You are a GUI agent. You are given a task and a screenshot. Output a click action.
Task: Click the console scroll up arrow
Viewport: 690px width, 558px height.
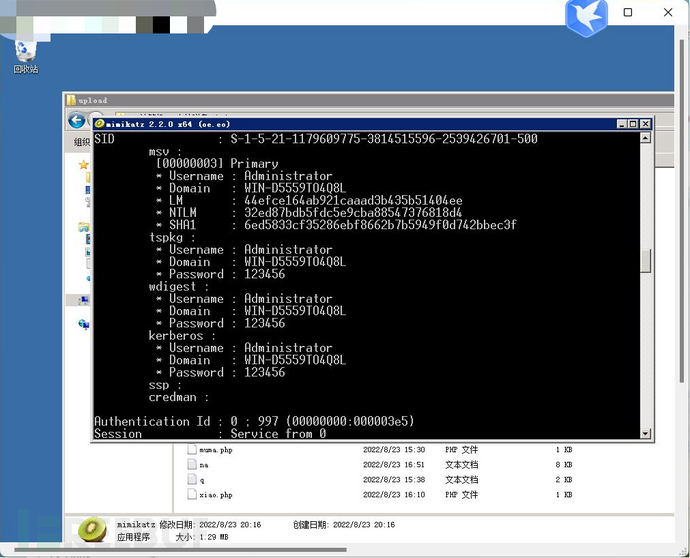(645, 138)
